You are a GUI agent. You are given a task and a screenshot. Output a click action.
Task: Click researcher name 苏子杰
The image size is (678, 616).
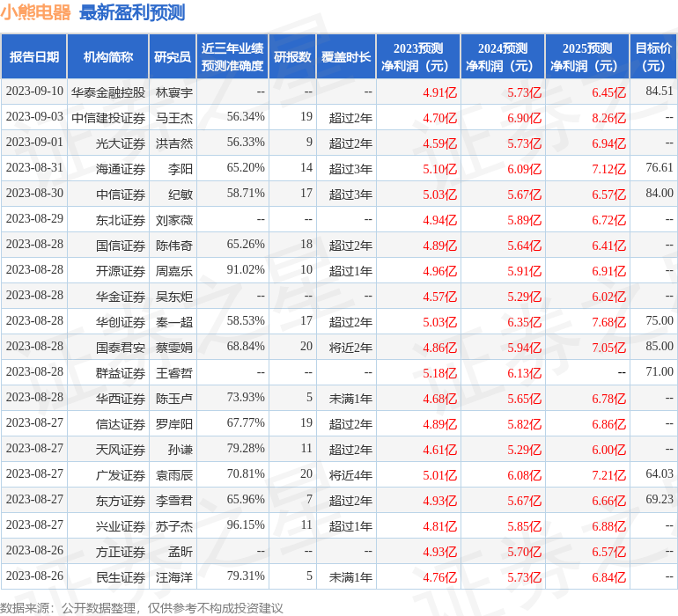point(174,526)
